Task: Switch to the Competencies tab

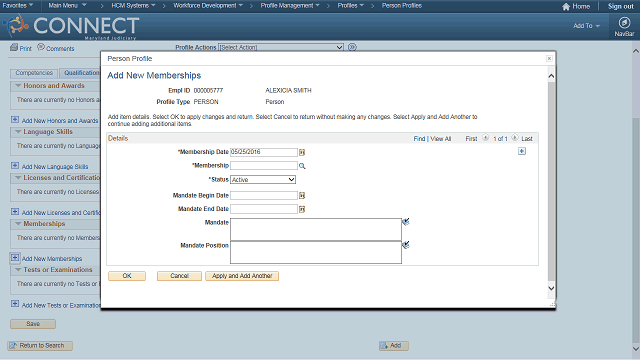Action: coord(34,73)
